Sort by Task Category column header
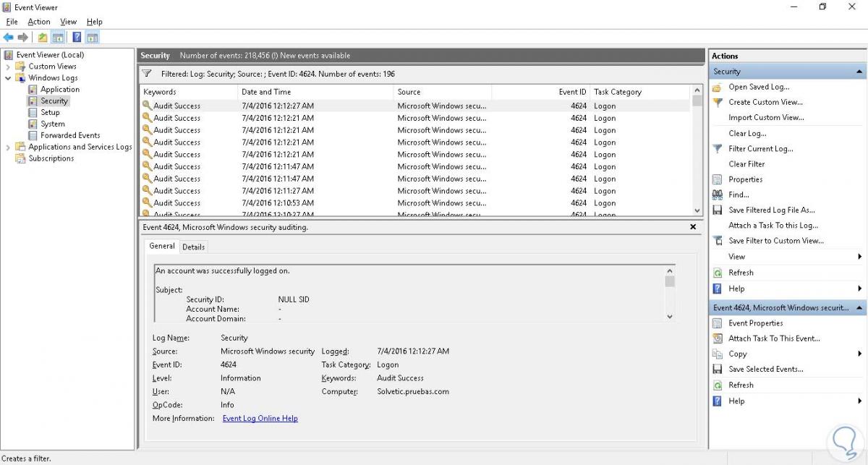The height and width of the screenshot is (465, 868). coord(641,92)
